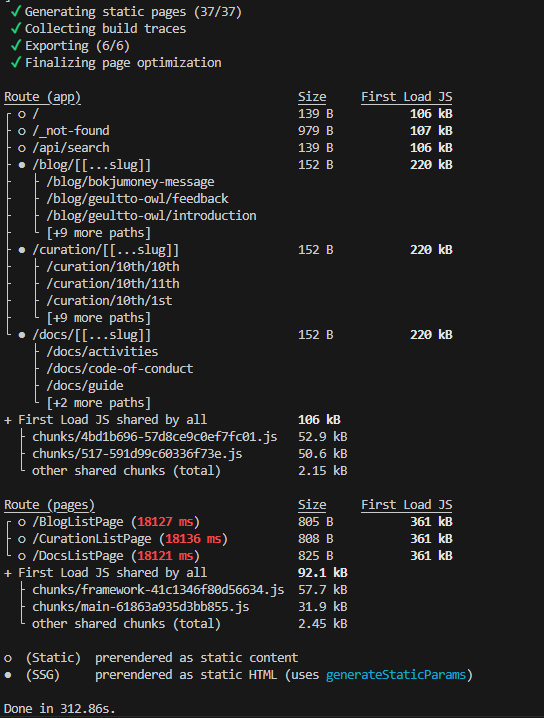The height and width of the screenshot is (718, 544).
Task: Click /curation/10th/1st path
Action: (109, 301)
